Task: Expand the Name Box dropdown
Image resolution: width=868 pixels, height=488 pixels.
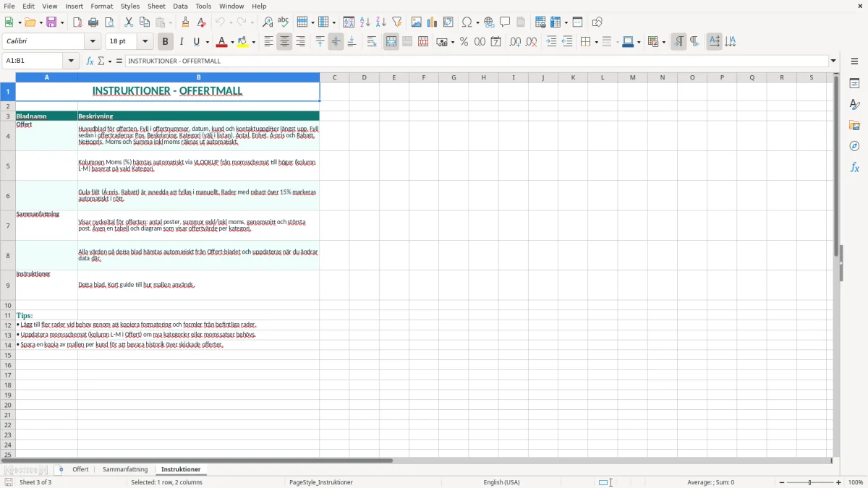Action: click(71, 61)
